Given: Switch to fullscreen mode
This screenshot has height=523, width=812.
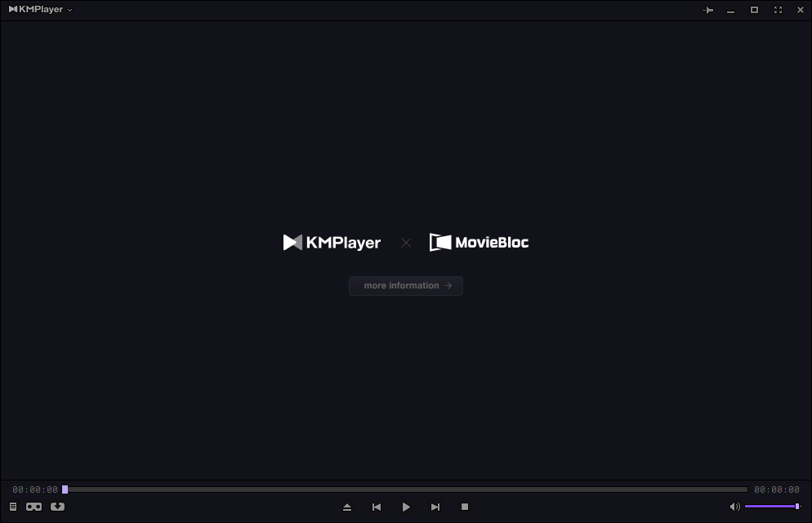Looking at the screenshot, I should point(778,10).
